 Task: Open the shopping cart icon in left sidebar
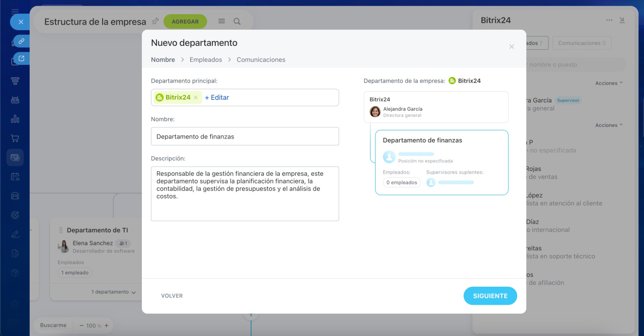15,138
